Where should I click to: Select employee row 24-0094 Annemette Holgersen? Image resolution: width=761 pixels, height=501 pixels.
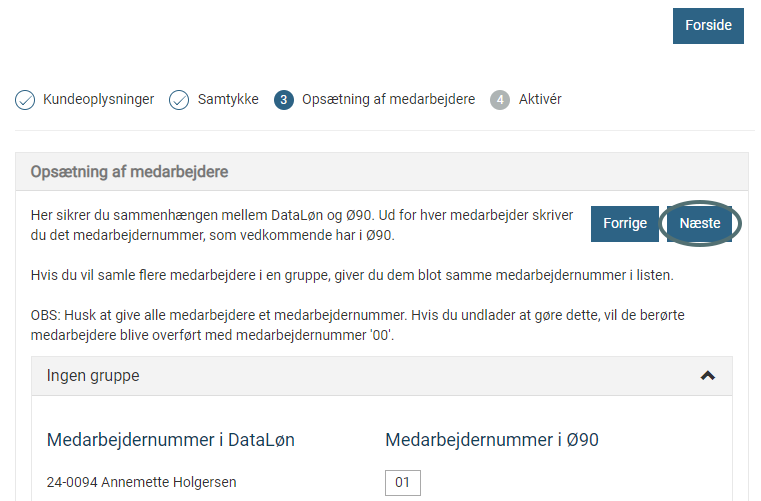[142, 483]
